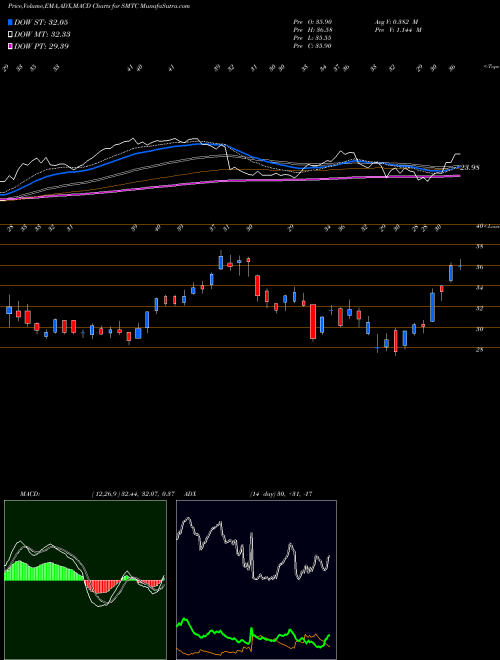This screenshot has width=500, height=660.
Task: Click the 32 price axis label
Action: coord(479,309)
